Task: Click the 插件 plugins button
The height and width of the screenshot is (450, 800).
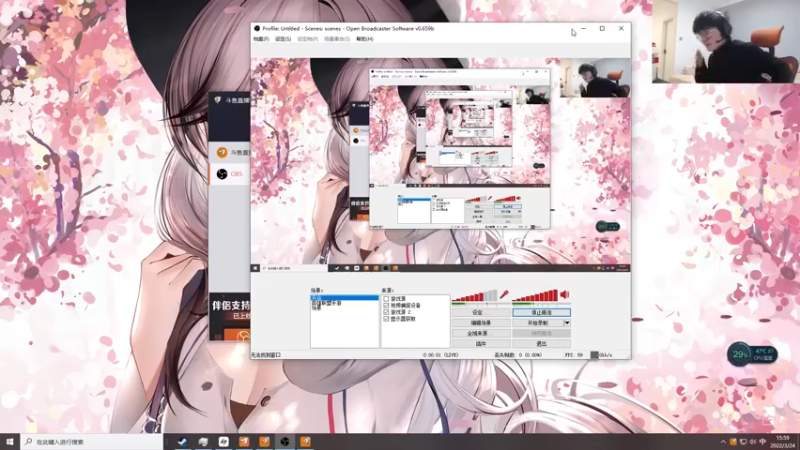Action: (481, 344)
